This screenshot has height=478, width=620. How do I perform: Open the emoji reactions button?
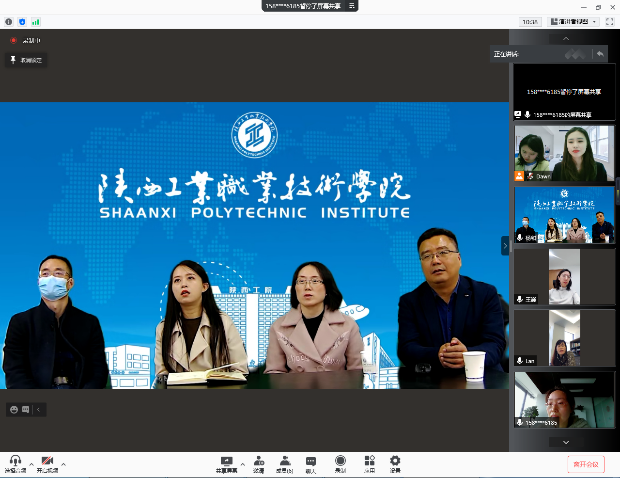pyautogui.click(x=15, y=409)
